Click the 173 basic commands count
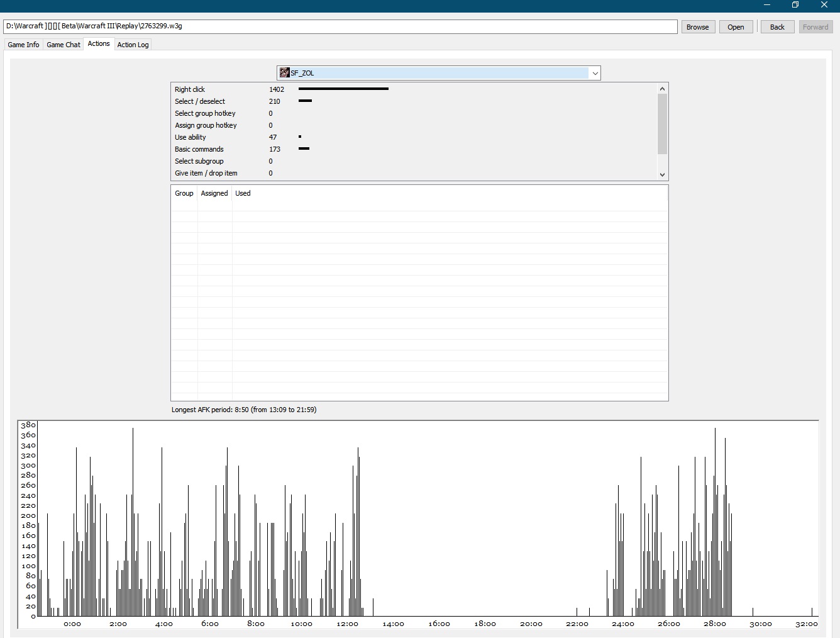Screen dimensions: 840x638 pos(275,149)
